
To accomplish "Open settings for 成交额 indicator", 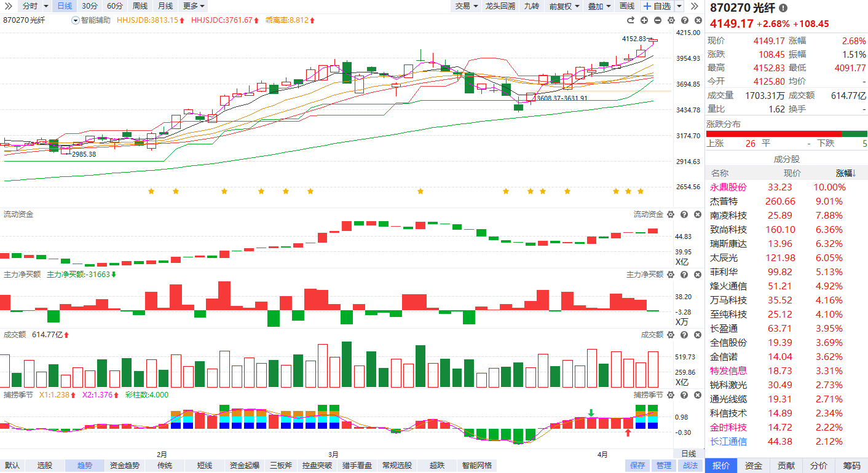I will click(x=671, y=335).
